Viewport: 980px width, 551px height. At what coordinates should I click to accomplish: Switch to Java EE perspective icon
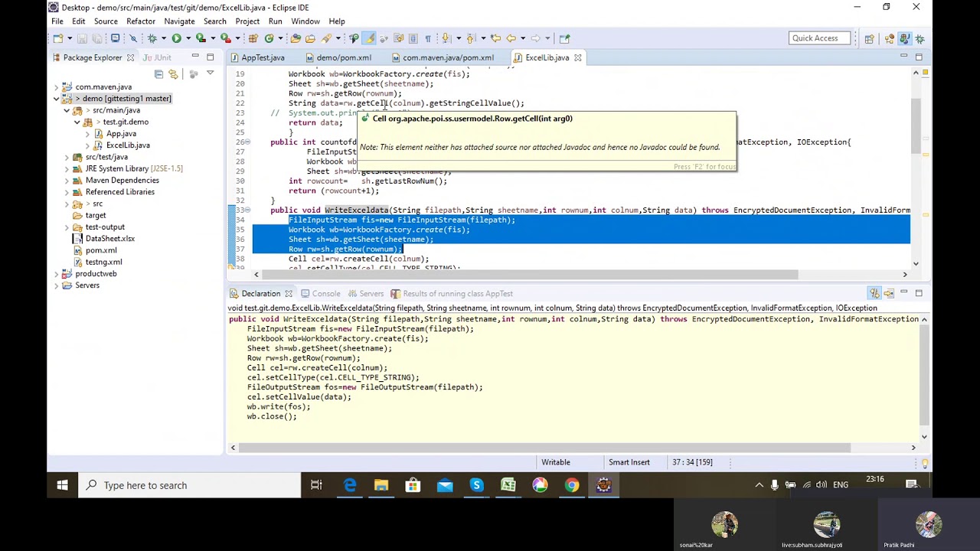[x=889, y=38]
